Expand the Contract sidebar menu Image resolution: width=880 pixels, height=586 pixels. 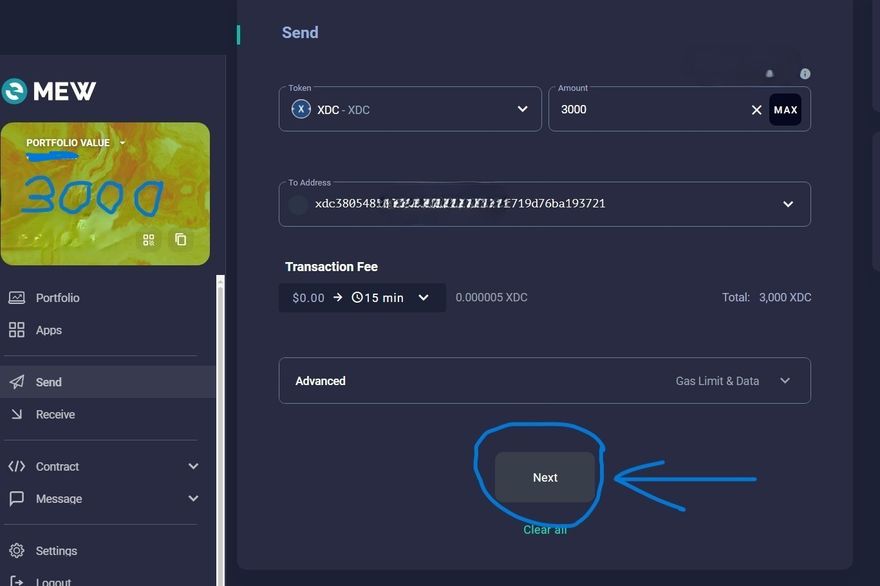(193, 467)
